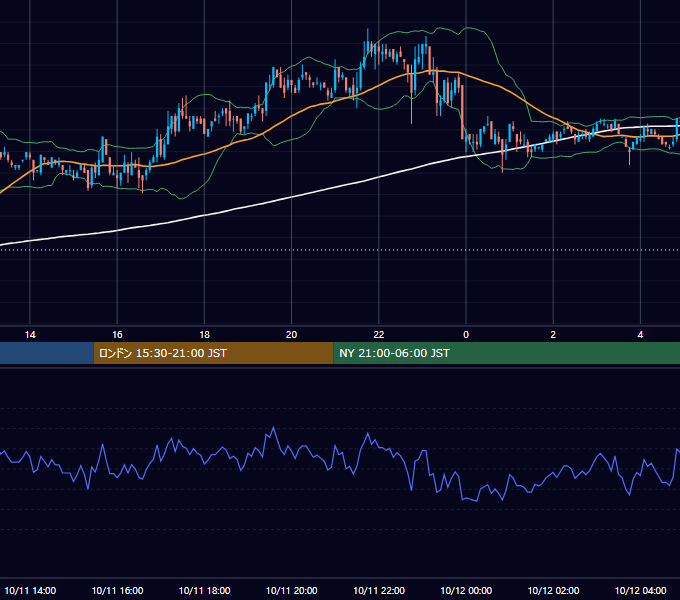Image resolution: width=680 pixels, height=600 pixels.
Task: Click the 10/11 22:00 date label
Action: click(x=379, y=590)
